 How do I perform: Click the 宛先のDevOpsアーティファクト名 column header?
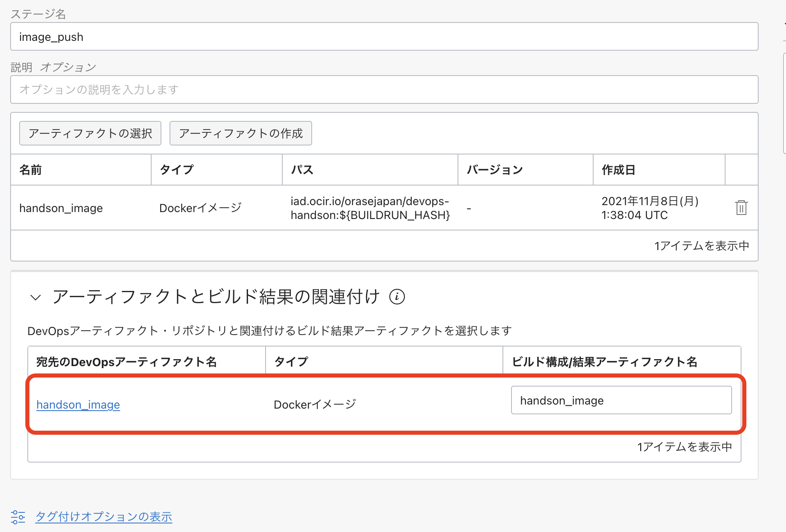(126, 362)
